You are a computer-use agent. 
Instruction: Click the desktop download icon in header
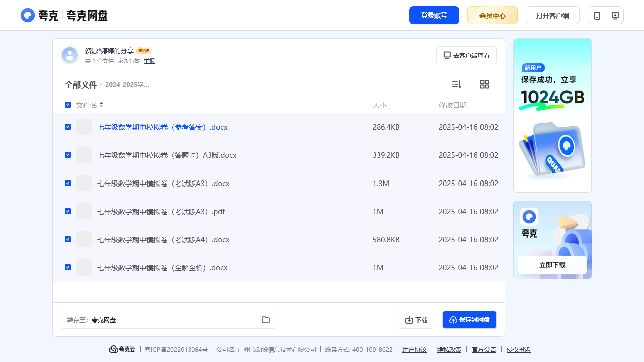pyautogui.click(x=615, y=16)
